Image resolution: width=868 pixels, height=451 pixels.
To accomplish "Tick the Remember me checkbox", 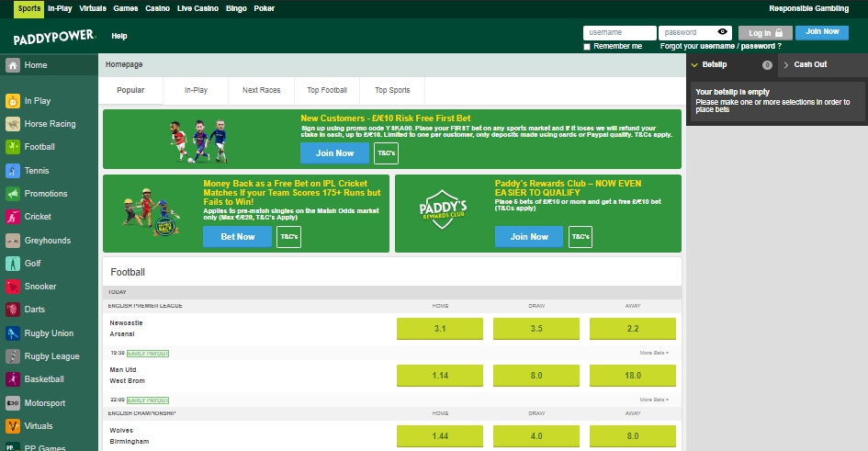I will point(587,47).
